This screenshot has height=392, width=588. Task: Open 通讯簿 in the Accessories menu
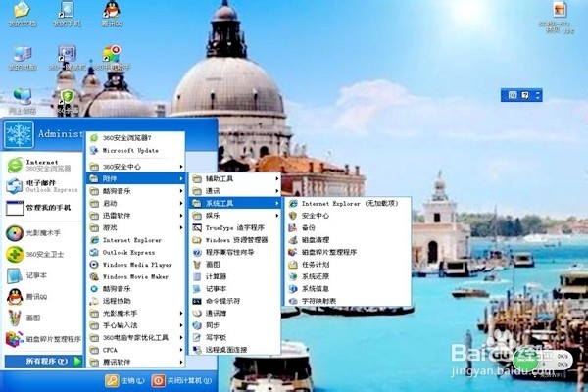point(235,313)
